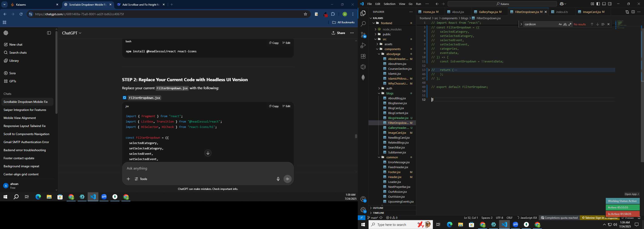Collapse the blogs folder

pyautogui.click(x=379, y=93)
